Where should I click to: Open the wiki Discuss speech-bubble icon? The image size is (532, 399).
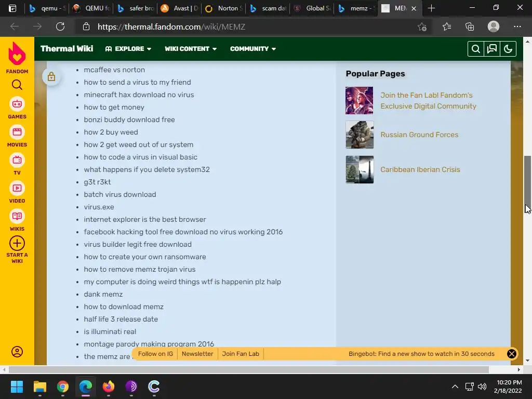tap(492, 49)
